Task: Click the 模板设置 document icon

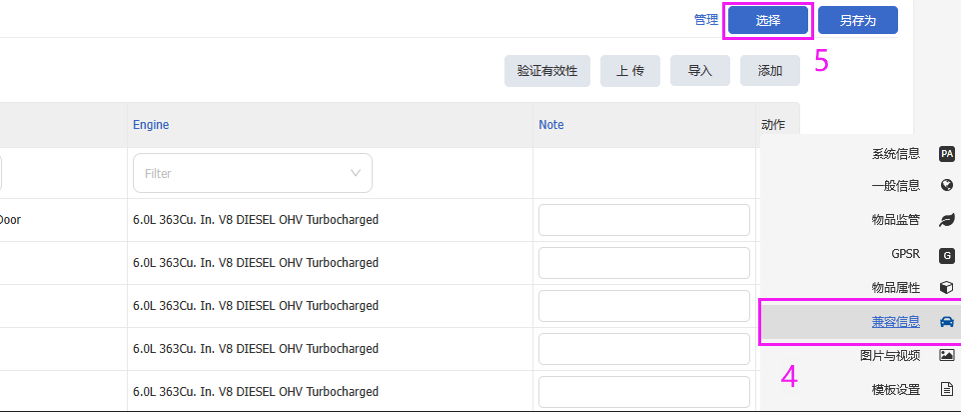Action: 947,389
